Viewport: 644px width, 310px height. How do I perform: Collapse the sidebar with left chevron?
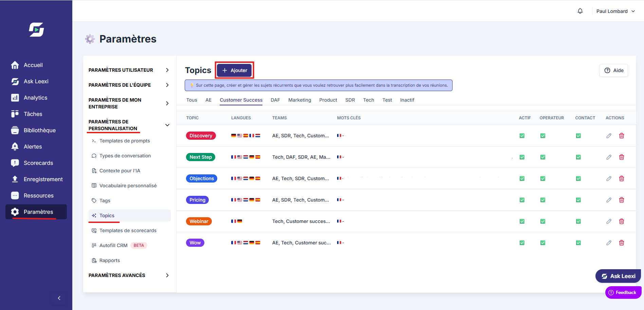59,298
